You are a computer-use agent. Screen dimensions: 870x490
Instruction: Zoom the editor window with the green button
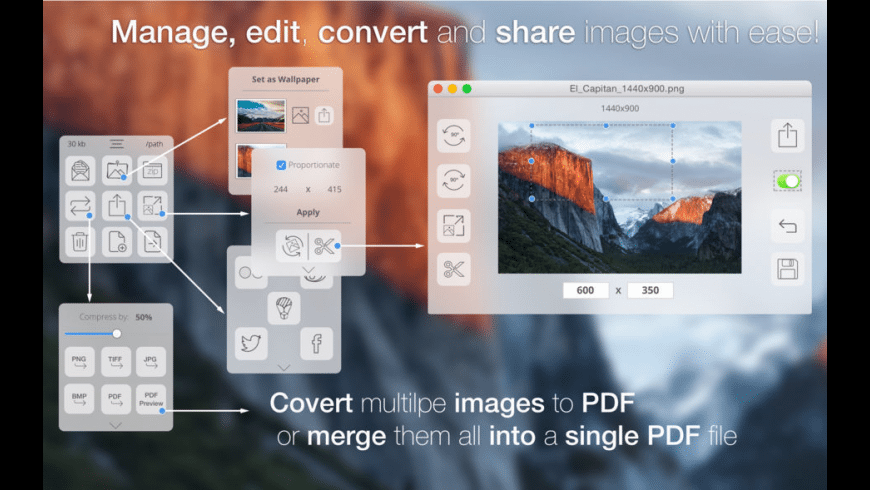point(467,89)
